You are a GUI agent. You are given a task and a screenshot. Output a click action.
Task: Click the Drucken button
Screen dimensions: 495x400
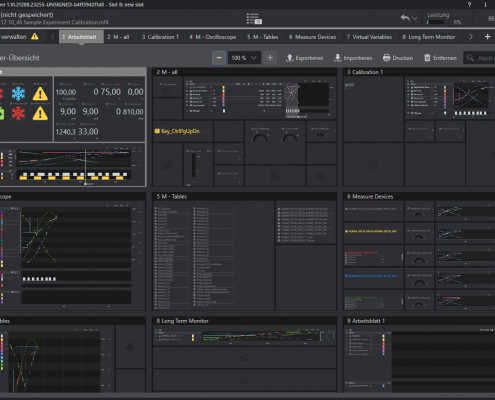(x=398, y=58)
